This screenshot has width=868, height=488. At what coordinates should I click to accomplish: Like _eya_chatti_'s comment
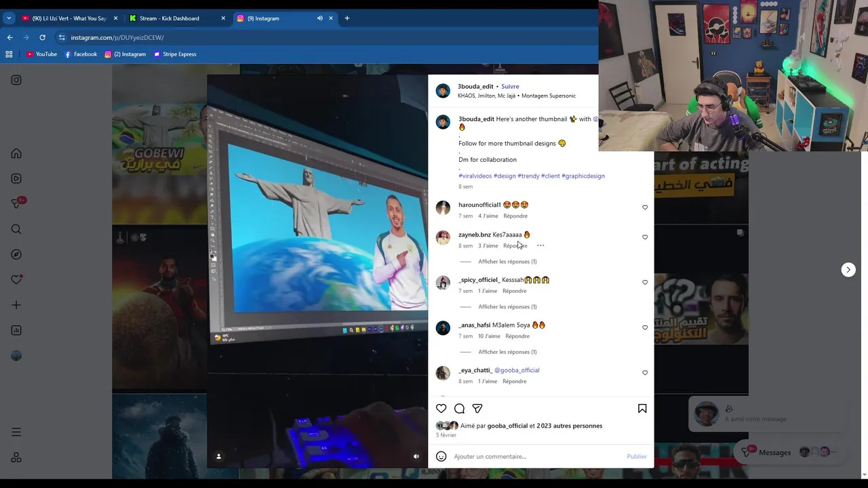click(x=645, y=373)
